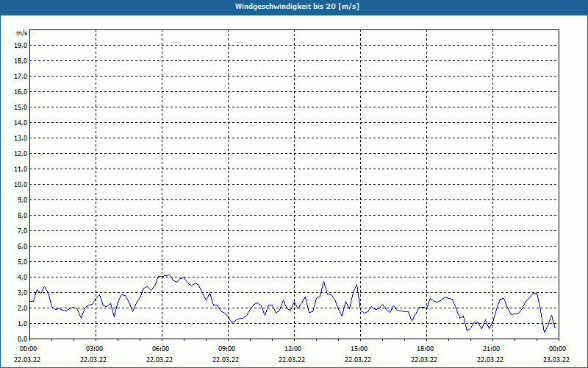The width and height of the screenshot is (588, 368).
Task: Select the 0,0 y-axis baseline label
Action: pyautogui.click(x=22, y=339)
